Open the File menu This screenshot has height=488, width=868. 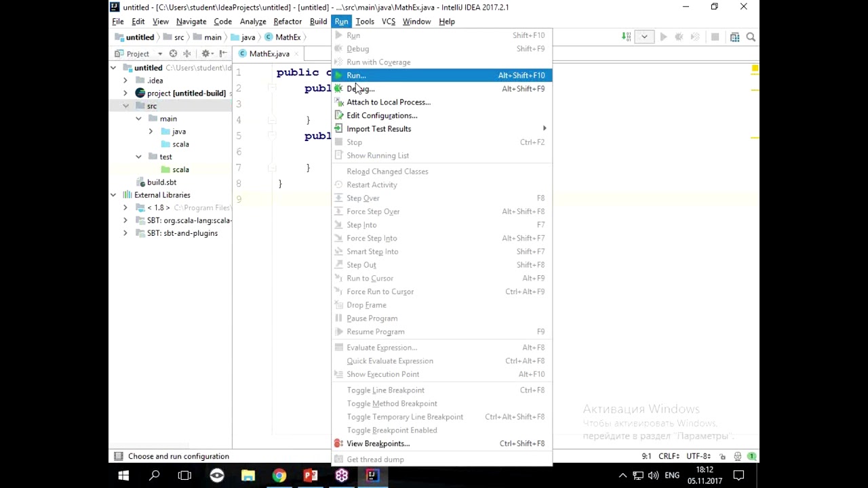coord(118,22)
